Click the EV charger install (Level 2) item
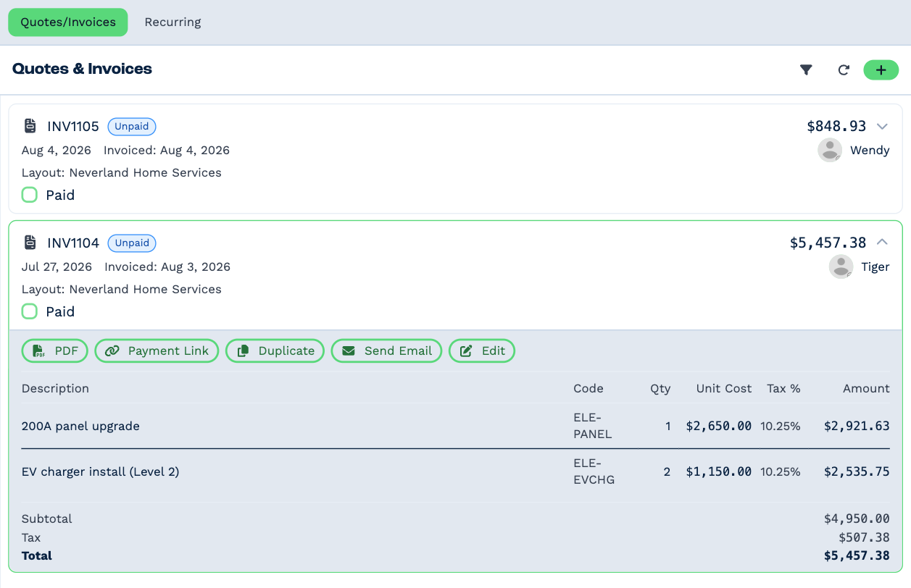This screenshot has height=588, width=911. tap(101, 471)
